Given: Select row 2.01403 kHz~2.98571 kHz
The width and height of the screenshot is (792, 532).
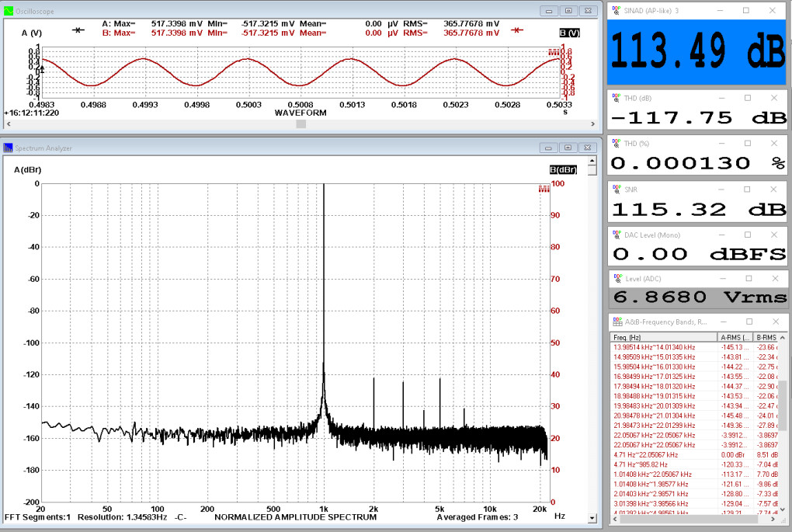Looking at the screenshot, I should (x=694, y=494).
